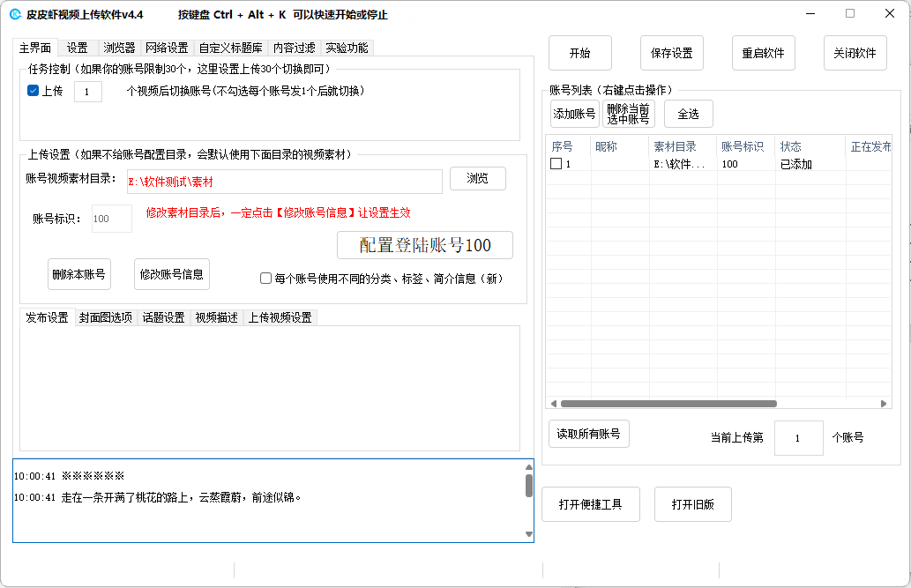Click the 重启软件 button
Image resolution: width=911 pixels, height=588 pixels.
pos(764,53)
